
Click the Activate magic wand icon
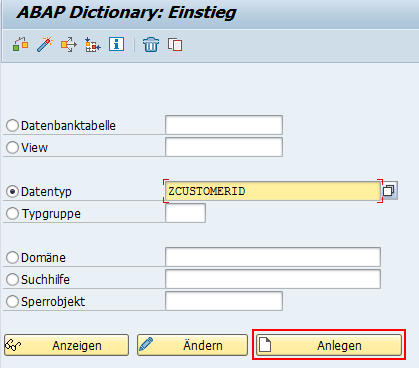45,44
